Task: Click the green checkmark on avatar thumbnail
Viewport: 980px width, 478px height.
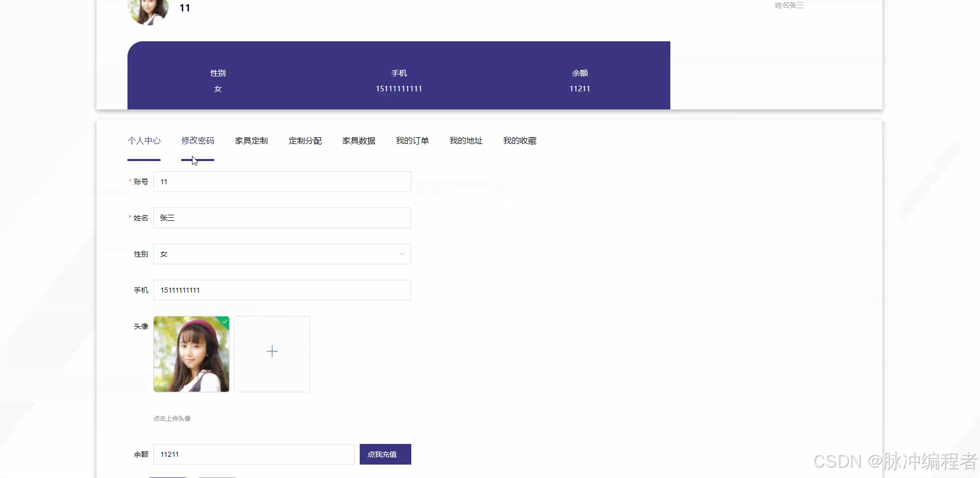Action: (x=225, y=321)
